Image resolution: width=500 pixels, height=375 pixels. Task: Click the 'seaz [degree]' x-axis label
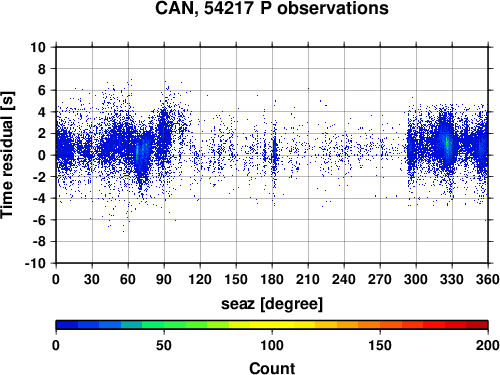point(272,304)
